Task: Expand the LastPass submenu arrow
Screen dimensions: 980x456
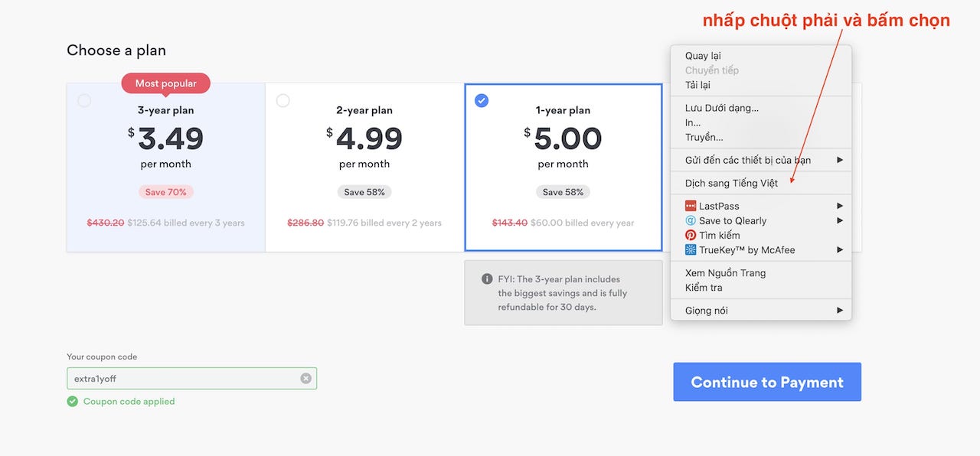Action: [840, 206]
